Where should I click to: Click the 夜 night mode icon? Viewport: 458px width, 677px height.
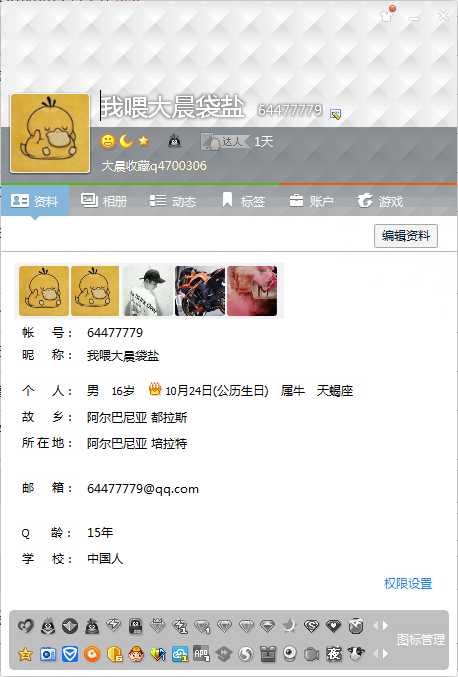(334, 655)
